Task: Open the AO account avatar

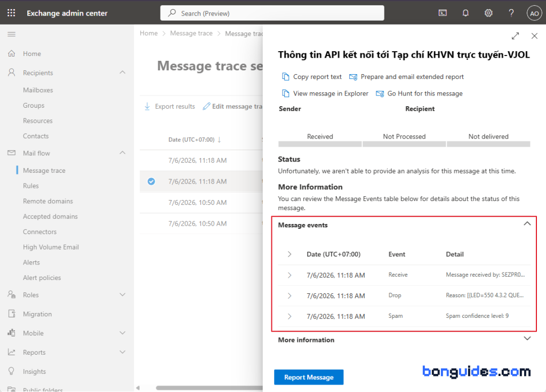Action: pos(534,13)
